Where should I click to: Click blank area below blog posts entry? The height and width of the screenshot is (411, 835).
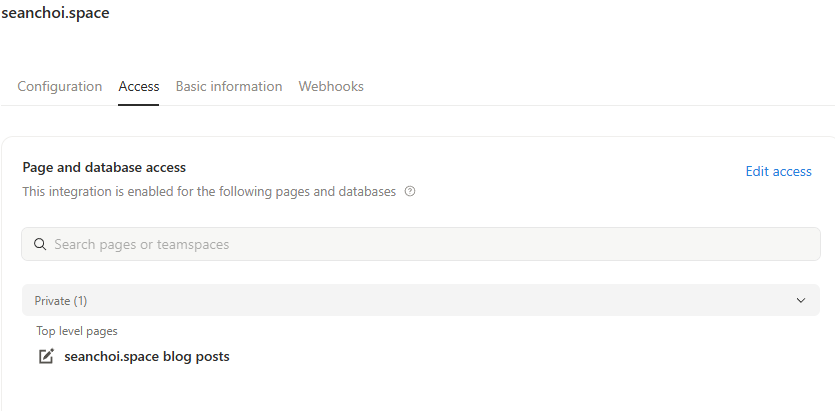click(400, 390)
